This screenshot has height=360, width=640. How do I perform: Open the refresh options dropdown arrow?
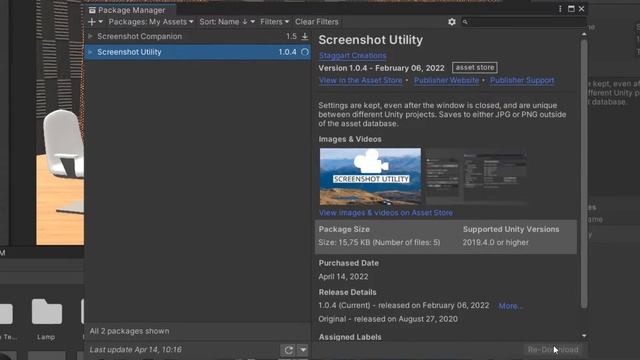click(x=303, y=350)
